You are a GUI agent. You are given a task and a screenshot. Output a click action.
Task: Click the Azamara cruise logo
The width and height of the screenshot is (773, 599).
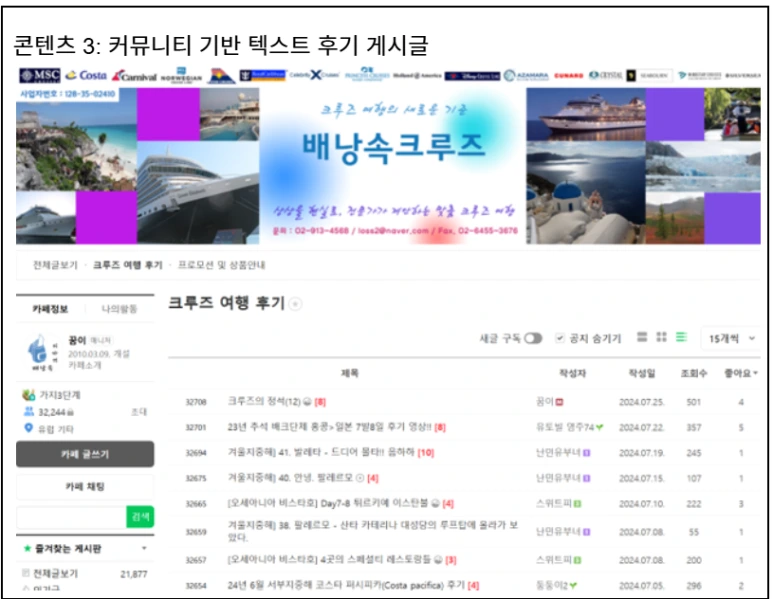tap(526, 75)
